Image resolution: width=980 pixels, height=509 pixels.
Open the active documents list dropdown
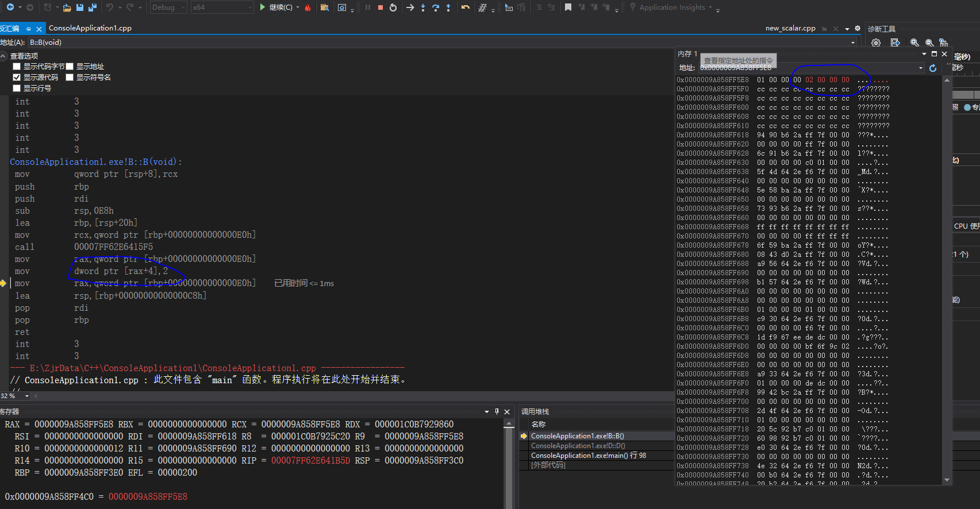pos(847,29)
